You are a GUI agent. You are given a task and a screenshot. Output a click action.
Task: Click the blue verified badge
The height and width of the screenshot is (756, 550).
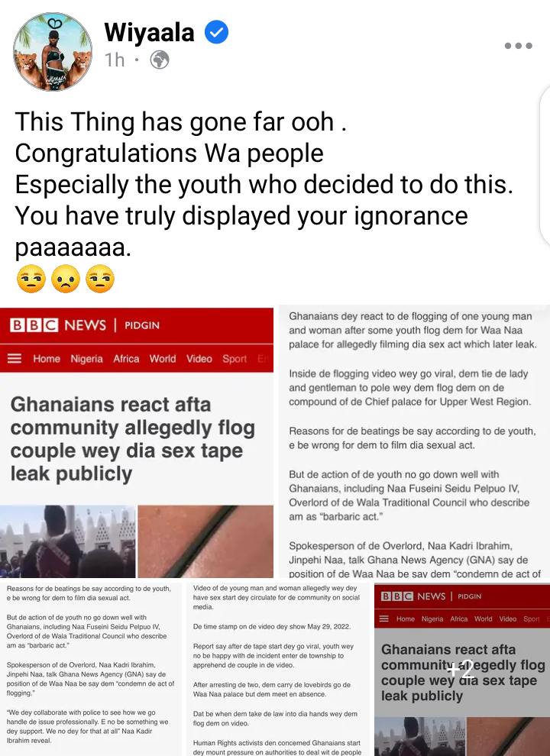point(217,33)
